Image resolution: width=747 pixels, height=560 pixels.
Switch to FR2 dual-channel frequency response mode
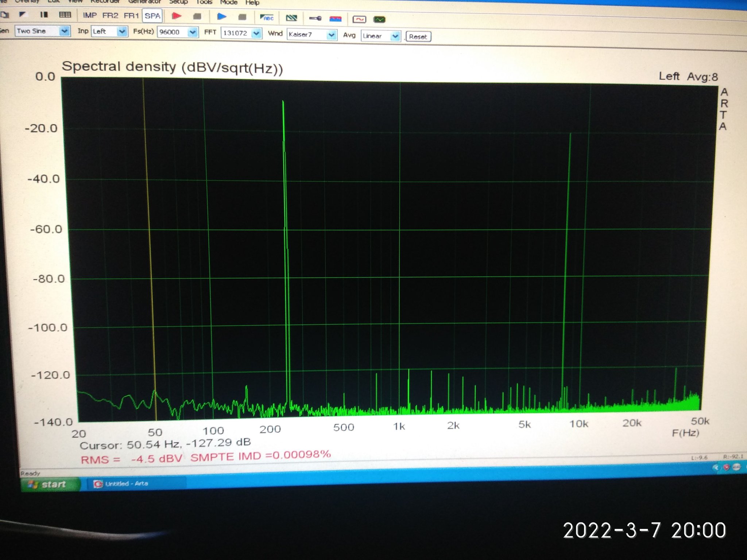[110, 15]
